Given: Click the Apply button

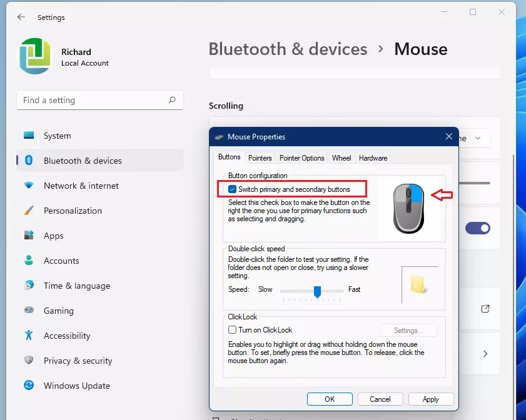Looking at the screenshot, I should [431, 399].
